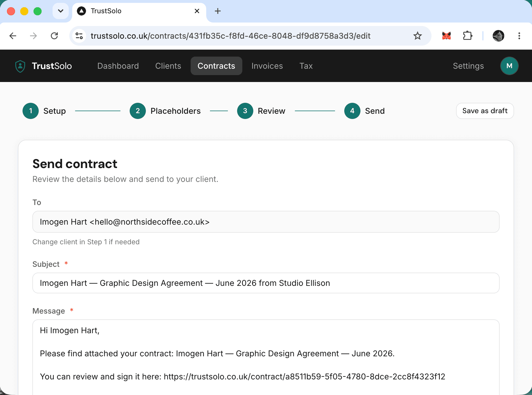Open the Chrome three-dot menu
Screen dimensions: 532x395
click(519, 36)
